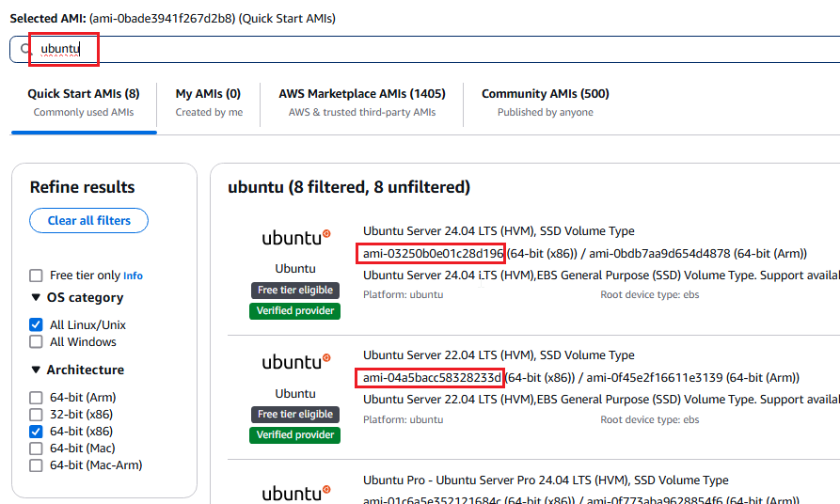Screen dimensions: 840x504
Task: Click the Selected AMI text
Action: pyautogui.click(x=172, y=18)
